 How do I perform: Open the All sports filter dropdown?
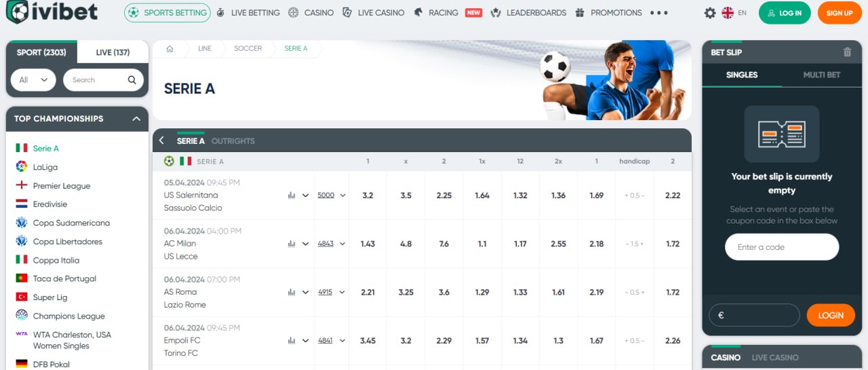33,80
